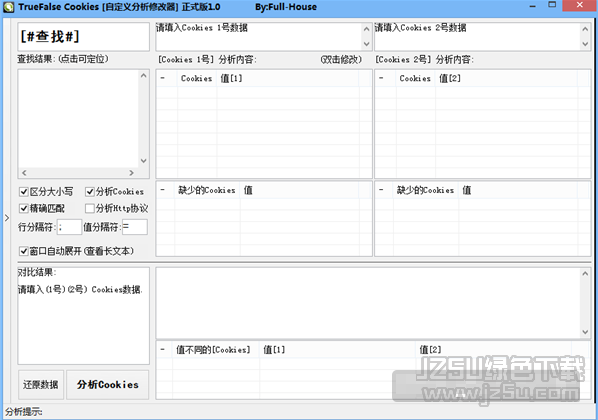The height and width of the screenshot is (420, 598).
Task: Click 缺少的Cookies header under Cookies 1号
Action: coord(207,190)
